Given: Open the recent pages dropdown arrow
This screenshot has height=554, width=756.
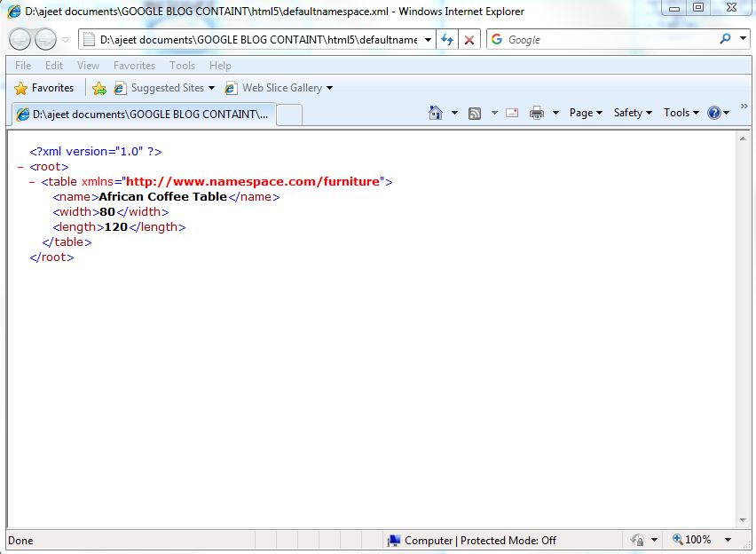Looking at the screenshot, I should click(x=66, y=40).
